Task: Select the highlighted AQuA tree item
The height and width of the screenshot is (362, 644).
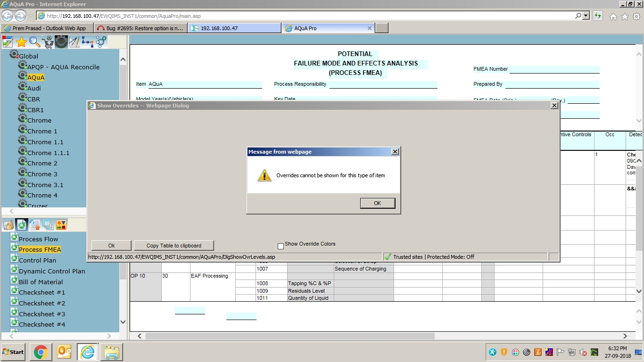Action: click(x=36, y=77)
